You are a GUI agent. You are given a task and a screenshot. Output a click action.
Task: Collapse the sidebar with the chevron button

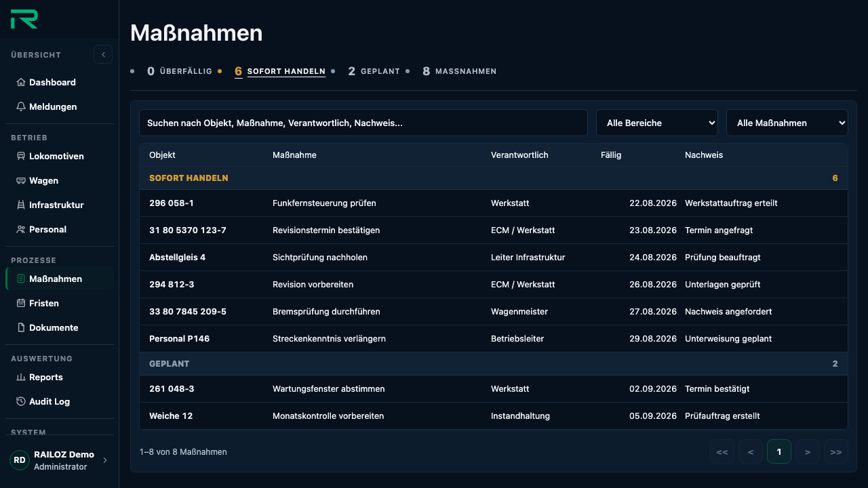103,54
